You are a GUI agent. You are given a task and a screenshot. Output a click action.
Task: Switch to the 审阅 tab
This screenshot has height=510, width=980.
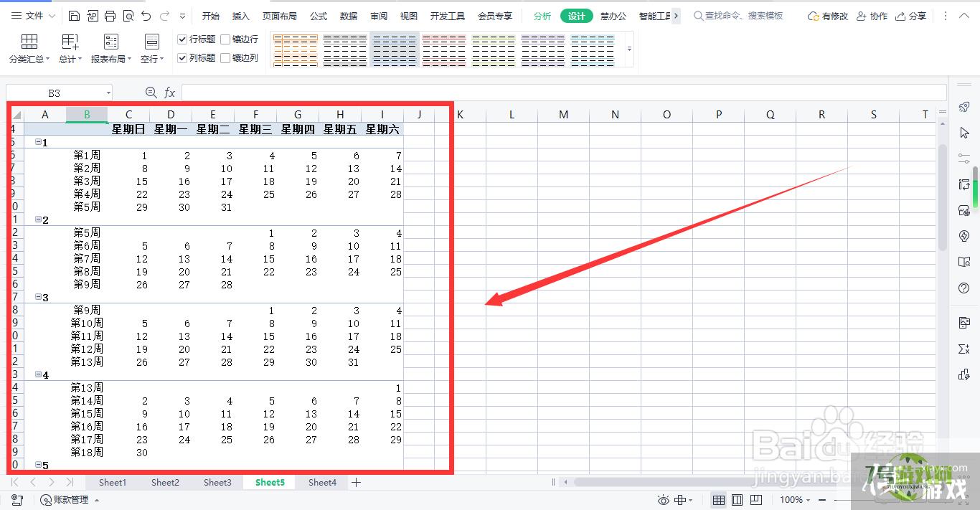[379, 16]
